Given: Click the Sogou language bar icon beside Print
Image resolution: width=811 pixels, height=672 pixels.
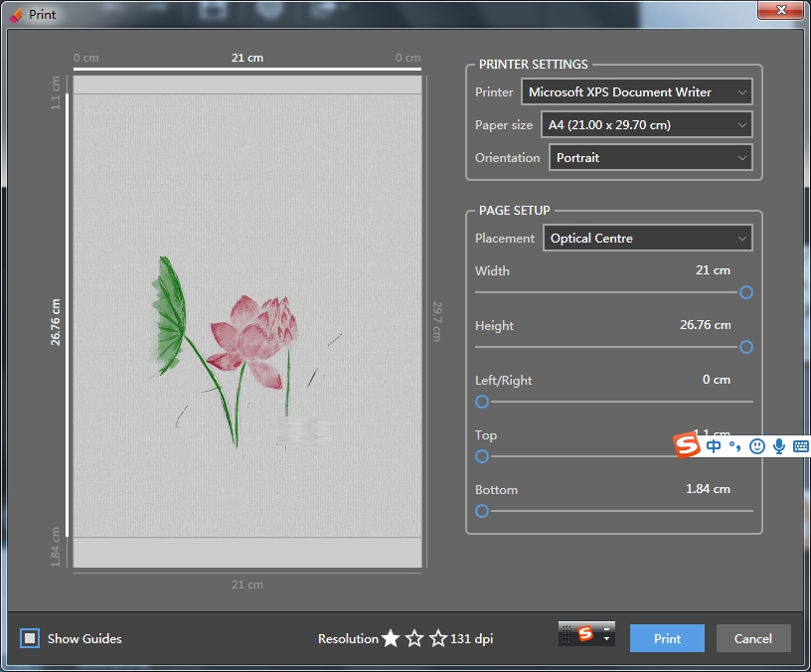Looking at the screenshot, I should pos(585,634).
